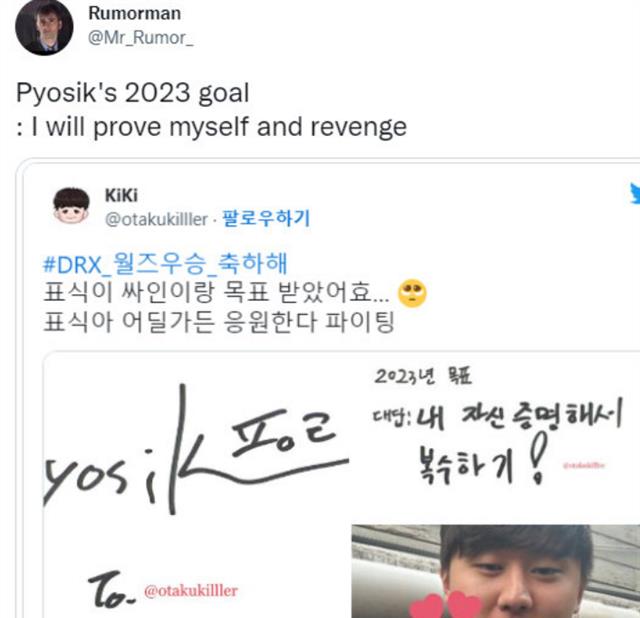The height and width of the screenshot is (618, 640).
Task: Click the handwritten 'To-' inscription
Action: tap(112, 589)
